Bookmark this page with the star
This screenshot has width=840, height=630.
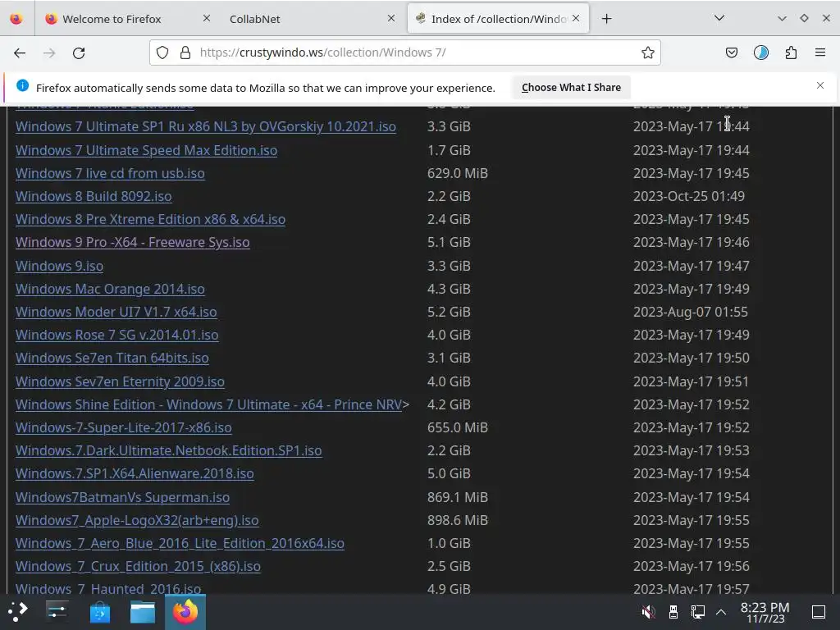pyautogui.click(x=648, y=52)
